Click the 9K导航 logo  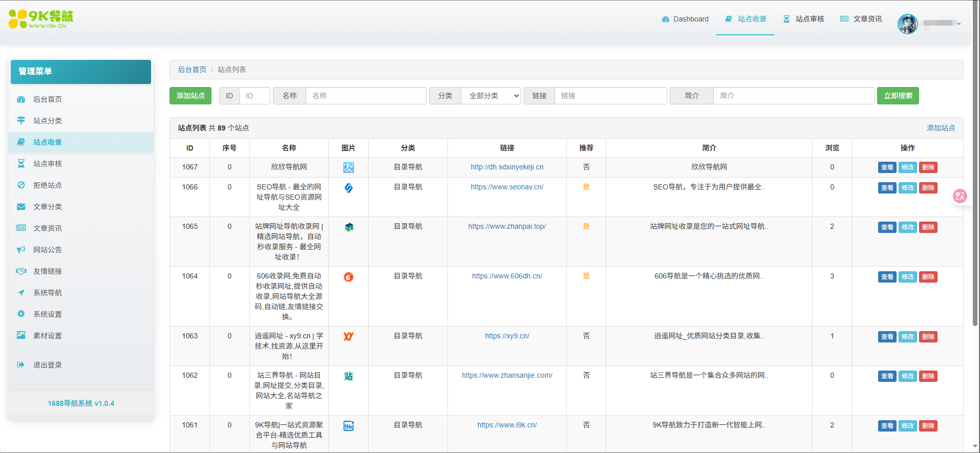click(x=41, y=19)
